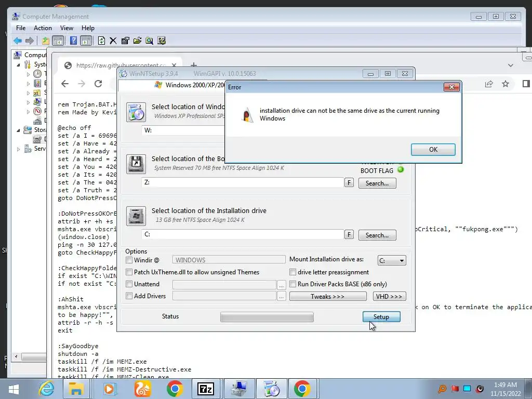Open the Mount Installation drive as dropdown
Screen dimensions: 532x399
[x=392, y=261]
